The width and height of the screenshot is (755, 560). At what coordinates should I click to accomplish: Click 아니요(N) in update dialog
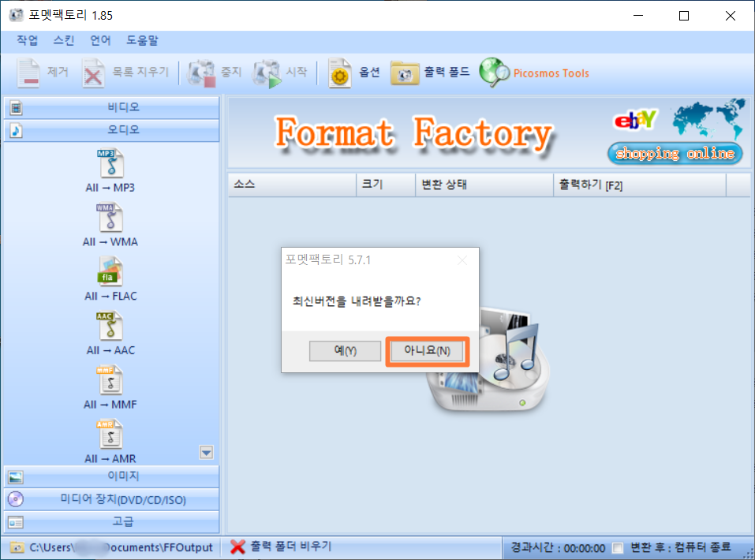pyautogui.click(x=427, y=350)
